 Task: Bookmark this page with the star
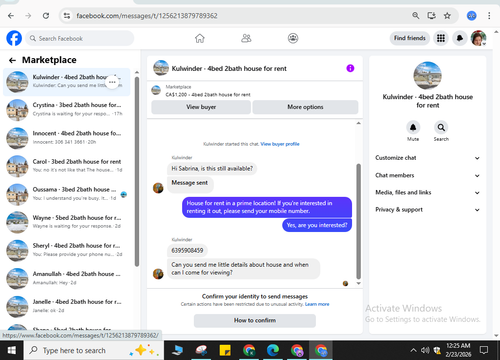(x=447, y=16)
